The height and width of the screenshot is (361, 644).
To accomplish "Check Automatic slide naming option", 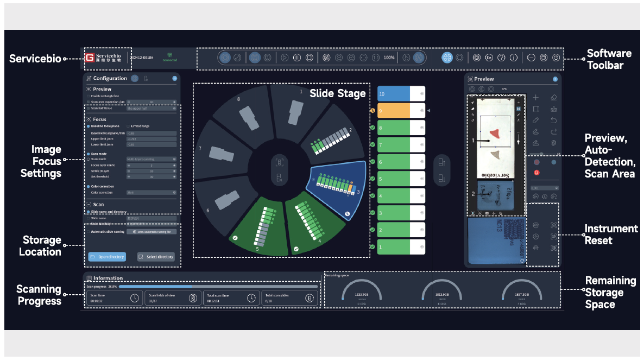I will (x=89, y=232).
